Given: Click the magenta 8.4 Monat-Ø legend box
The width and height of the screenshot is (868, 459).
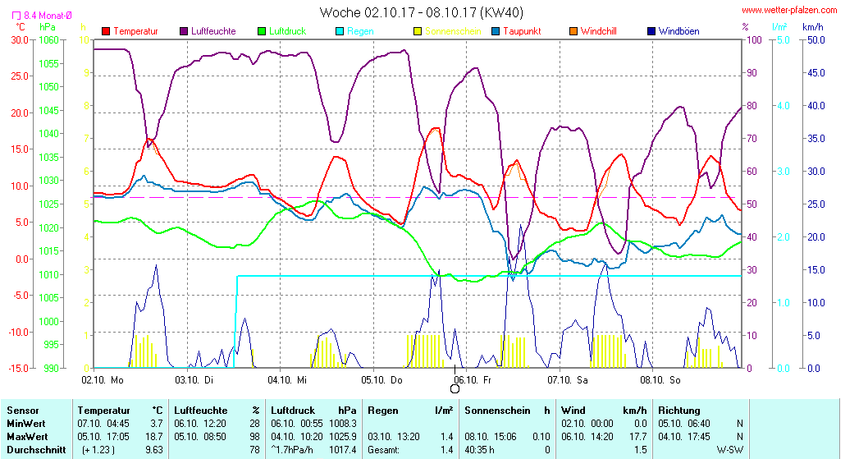Looking at the screenshot, I should click(x=16, y=16).
